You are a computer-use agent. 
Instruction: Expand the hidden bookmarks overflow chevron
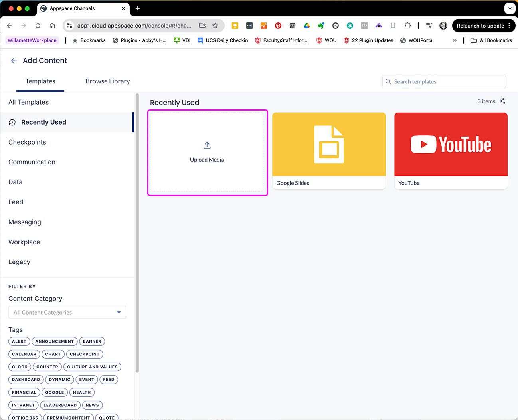(454, 40)
